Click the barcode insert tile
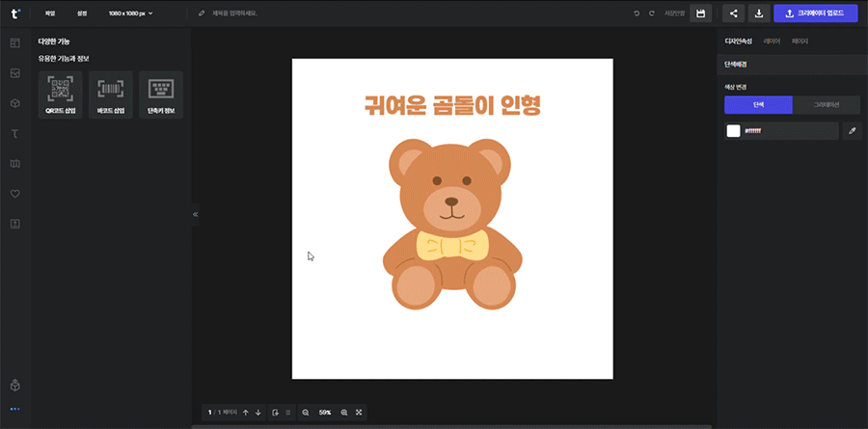 111,94
